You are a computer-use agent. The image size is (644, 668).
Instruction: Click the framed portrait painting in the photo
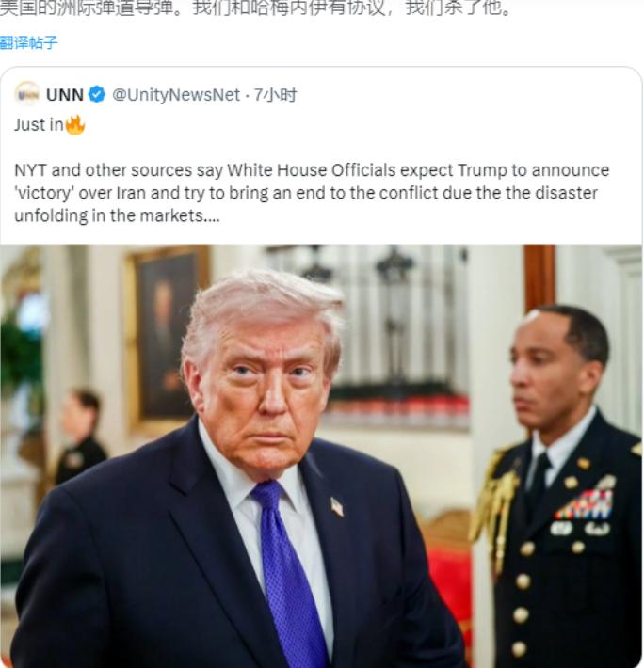[x=167, y=339]
